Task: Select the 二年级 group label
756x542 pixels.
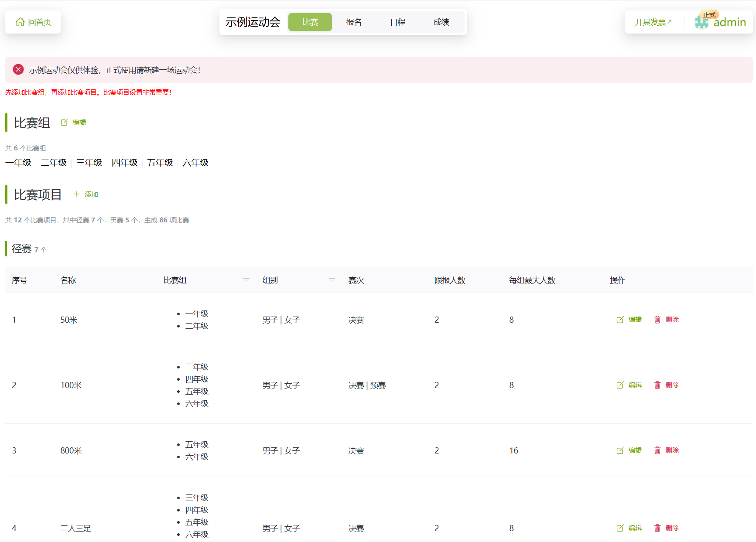Action: (x=54, y=163)
